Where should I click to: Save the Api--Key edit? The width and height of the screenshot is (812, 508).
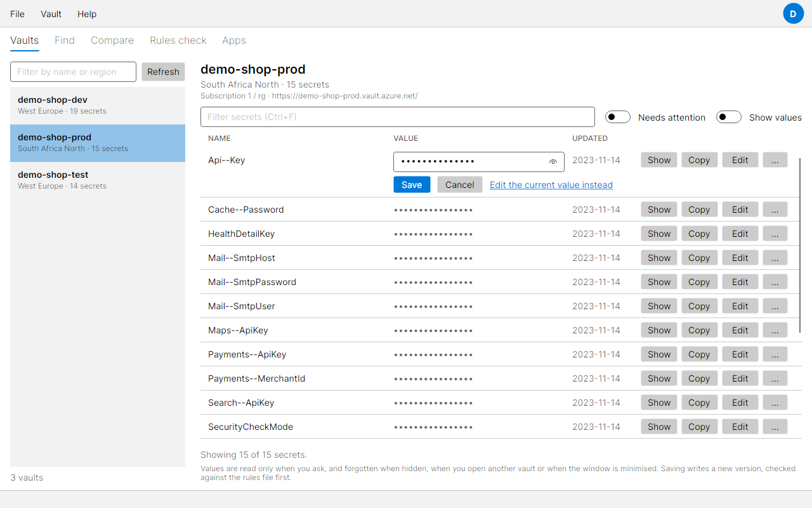click(x=412, y=185)
